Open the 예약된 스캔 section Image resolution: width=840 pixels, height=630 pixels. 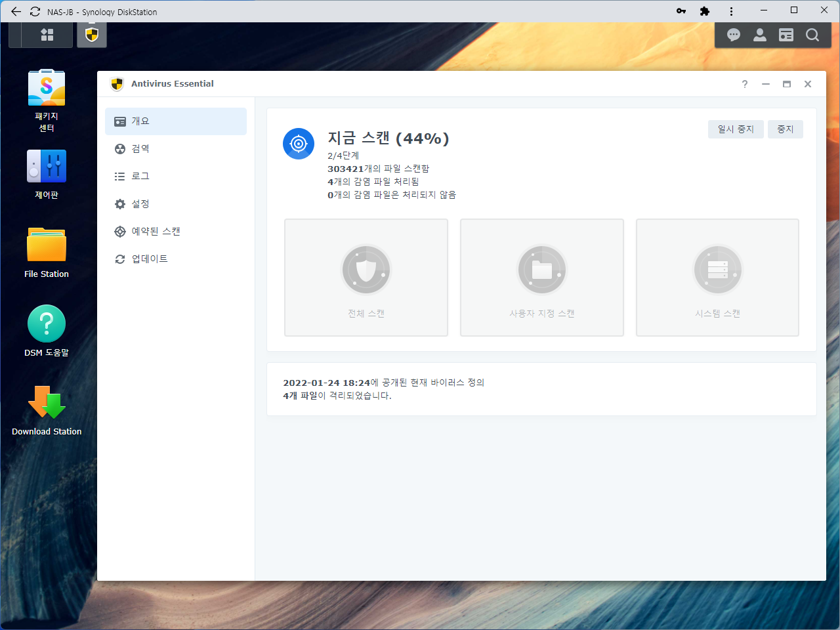176,232
